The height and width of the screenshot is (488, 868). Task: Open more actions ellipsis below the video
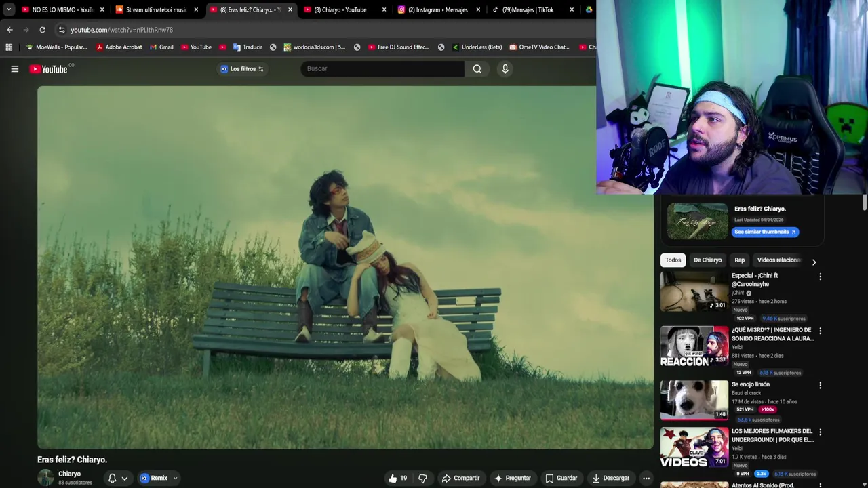[646, 478]
